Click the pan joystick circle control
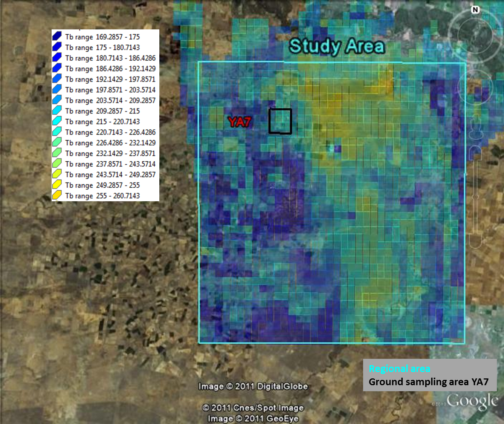This screenshot has height=424, width=504. point(475,86)
